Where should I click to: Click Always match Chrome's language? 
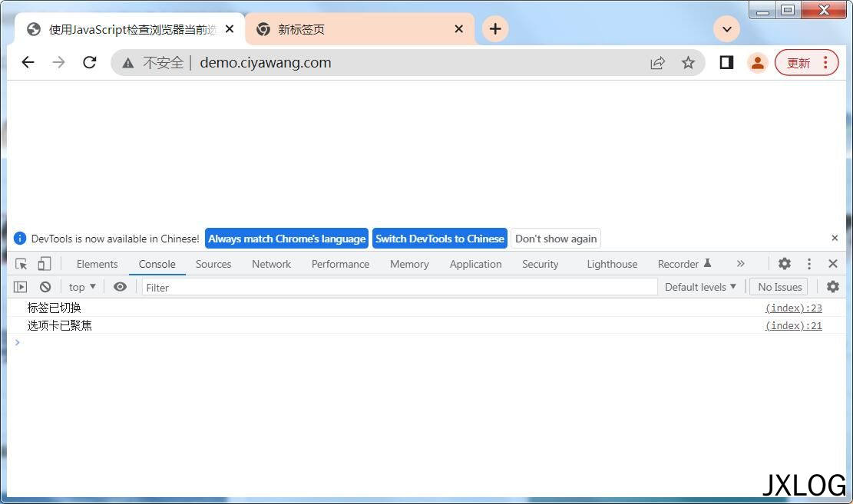pos(286,239)
